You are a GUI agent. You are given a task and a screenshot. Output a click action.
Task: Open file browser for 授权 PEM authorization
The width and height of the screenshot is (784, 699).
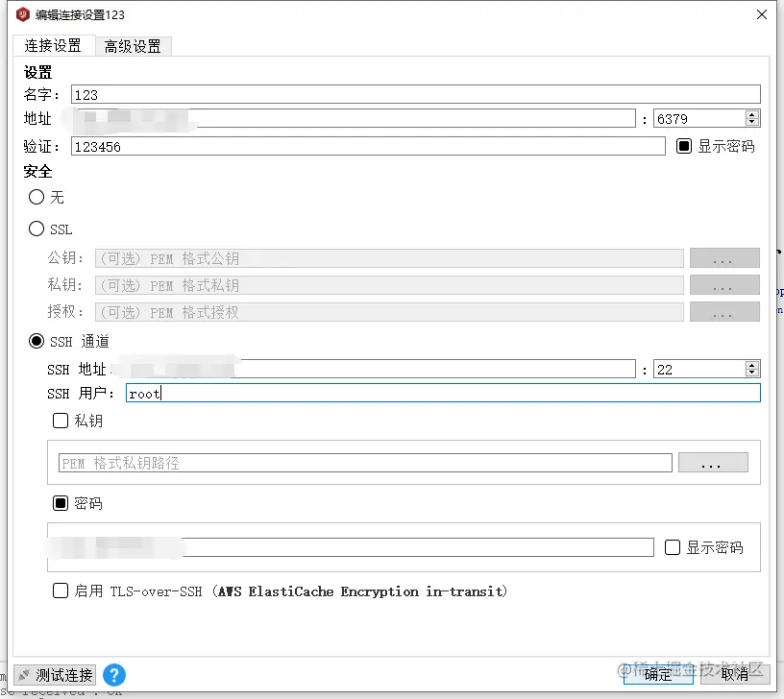(x=723, y=311)
